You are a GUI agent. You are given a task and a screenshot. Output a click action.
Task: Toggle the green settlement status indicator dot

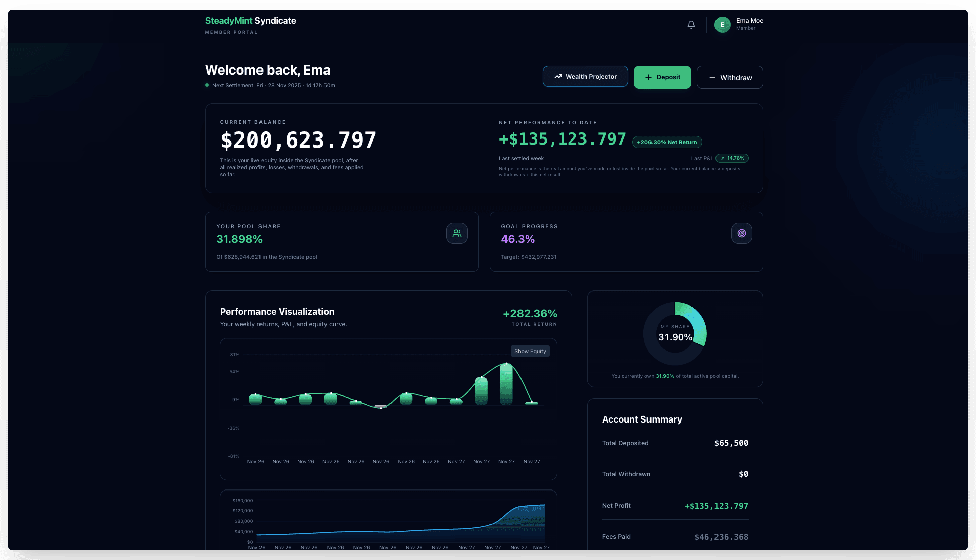tap(207, 85)
